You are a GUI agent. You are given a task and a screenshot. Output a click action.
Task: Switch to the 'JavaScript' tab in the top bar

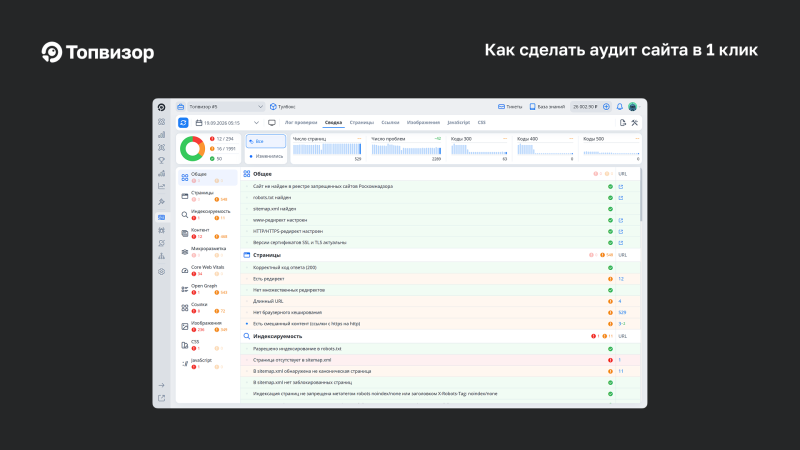click(x=458, y=122)
